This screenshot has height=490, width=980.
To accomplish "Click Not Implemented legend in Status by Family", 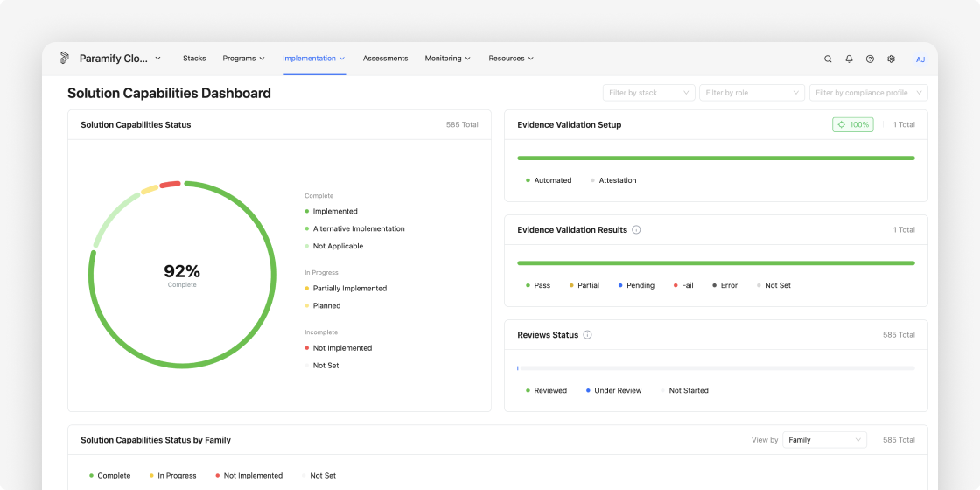I will click(x=248, y=476).
